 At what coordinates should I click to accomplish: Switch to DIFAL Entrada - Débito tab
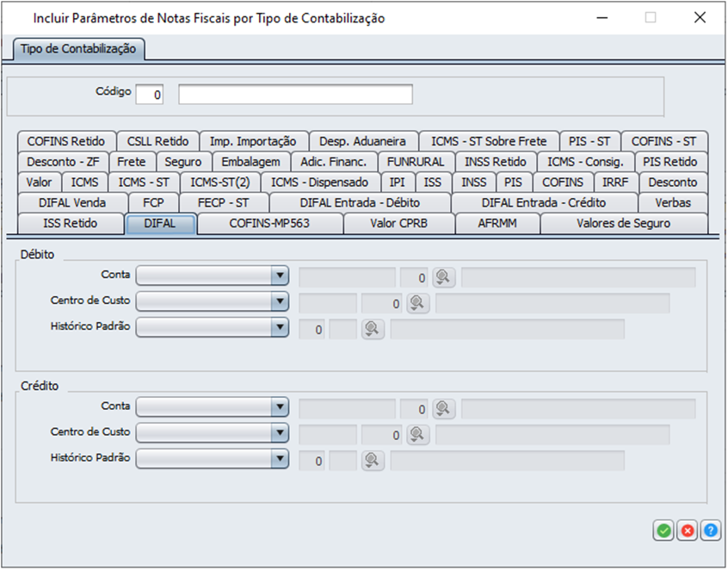[x=360, y=203]
